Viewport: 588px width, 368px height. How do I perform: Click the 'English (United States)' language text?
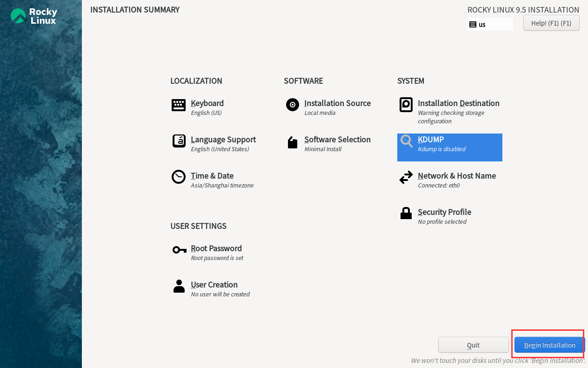coord(220,149)
